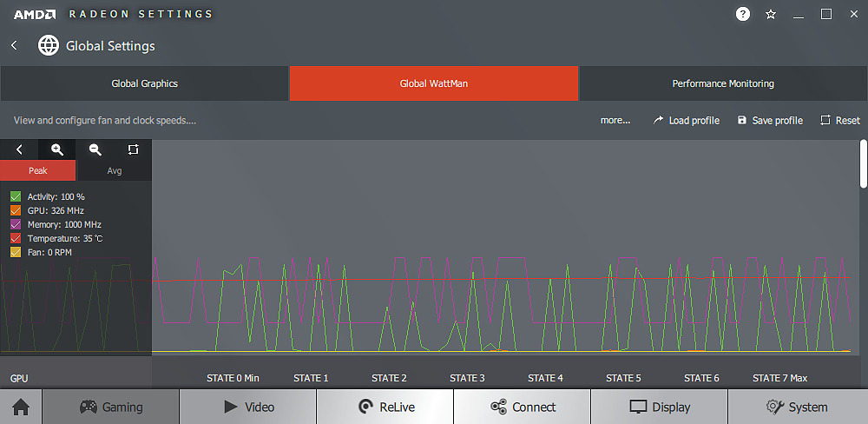Reset WattMan settings with the Reset button
Viewport: 868px width, 424px height.
pos(840,120)
